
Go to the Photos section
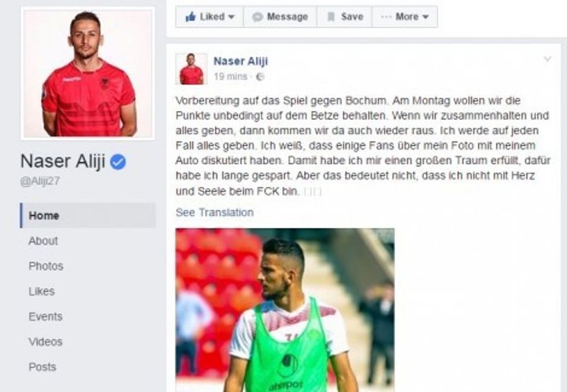46,266
